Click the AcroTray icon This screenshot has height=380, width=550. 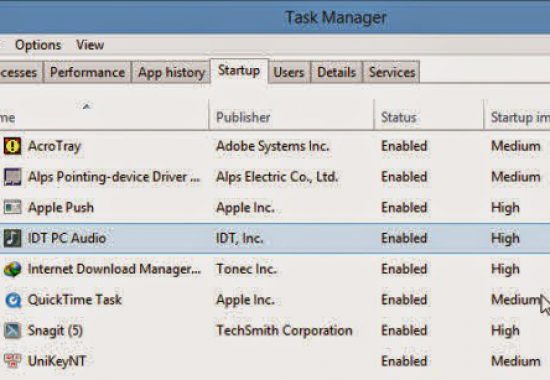(x=12, y=146)
